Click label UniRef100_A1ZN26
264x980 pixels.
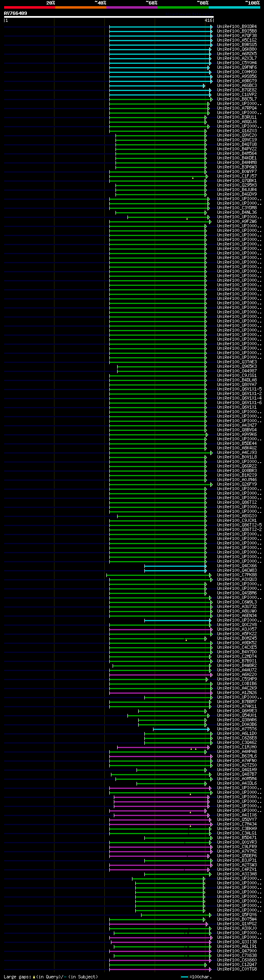pyautogui.click(x=237, y=693)
